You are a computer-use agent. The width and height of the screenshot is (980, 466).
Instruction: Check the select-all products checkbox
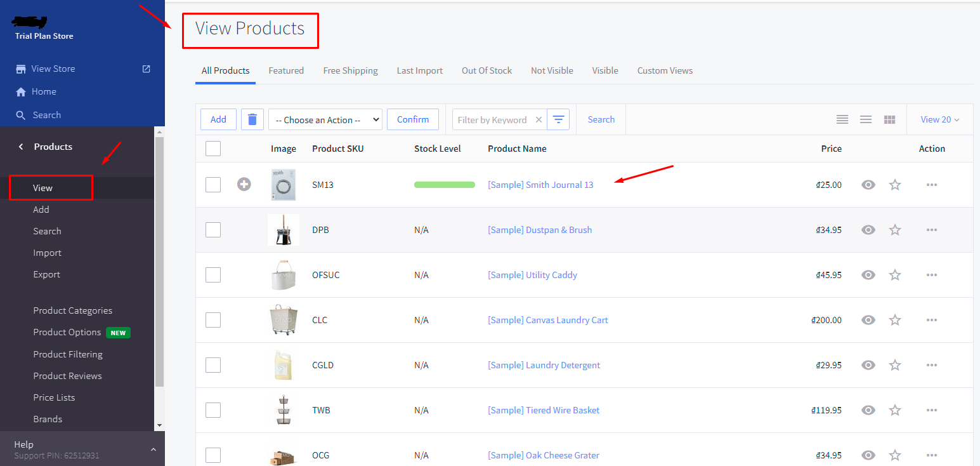tap(213, 149)
